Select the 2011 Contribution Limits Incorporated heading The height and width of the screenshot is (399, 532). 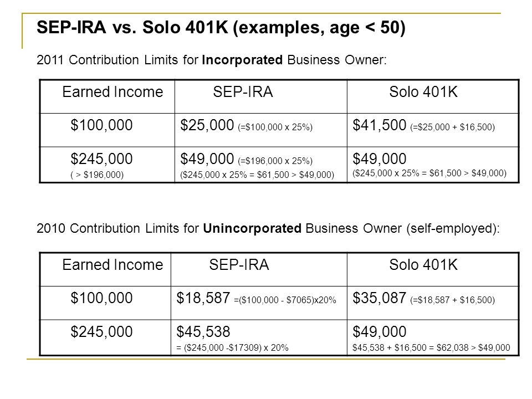(212, 60)
